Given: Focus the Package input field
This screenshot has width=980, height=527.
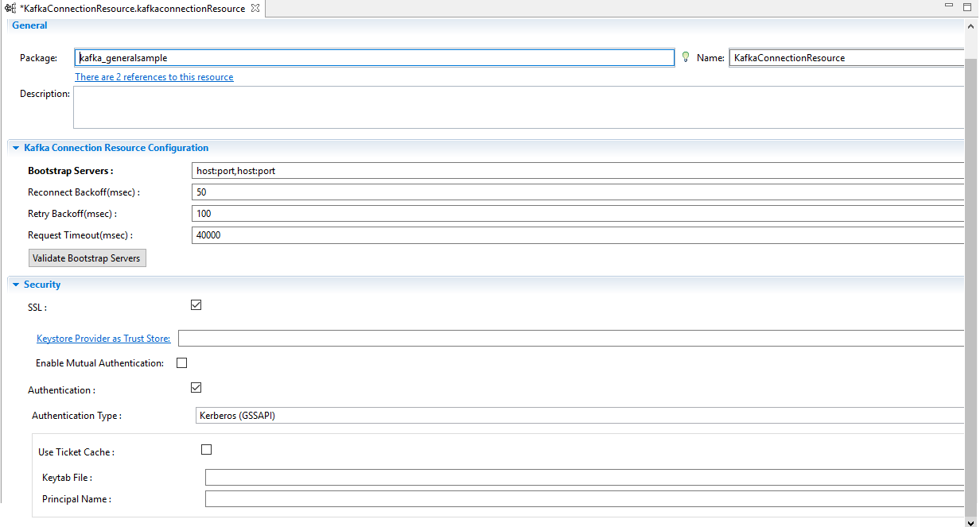Looking at the screenshot, I should click(375, 58).
